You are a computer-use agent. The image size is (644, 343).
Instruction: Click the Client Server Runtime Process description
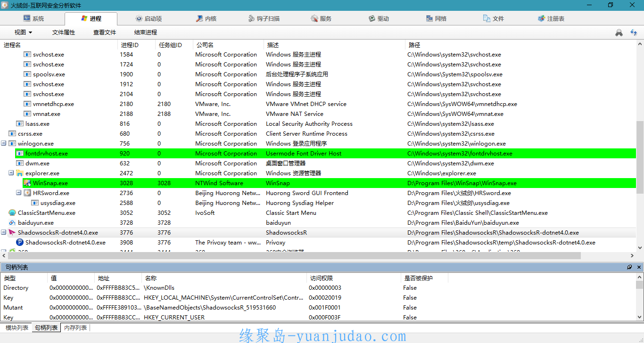pos(306,133)
